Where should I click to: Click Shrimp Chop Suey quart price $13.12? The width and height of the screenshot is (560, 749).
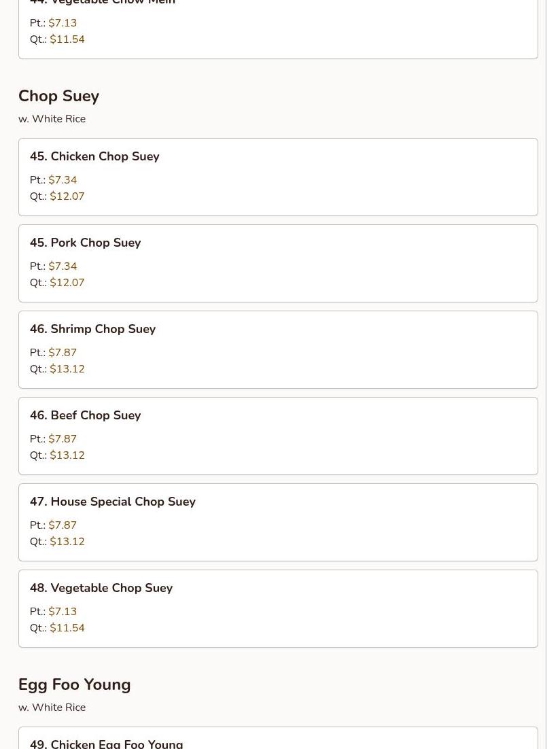click(67, 369)
